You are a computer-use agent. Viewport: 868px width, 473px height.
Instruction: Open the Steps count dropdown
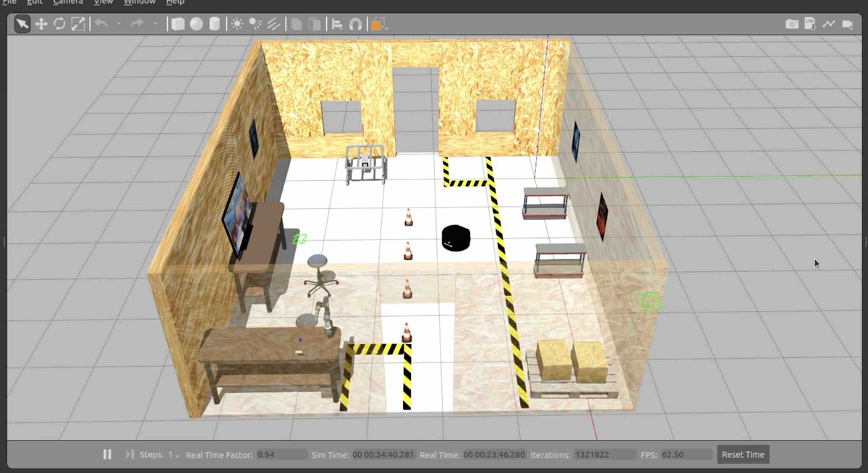click(177, 454)
